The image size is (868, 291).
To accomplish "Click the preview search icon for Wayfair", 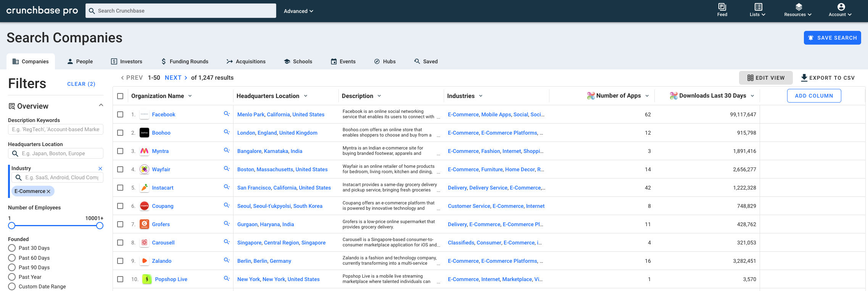I will coord(227,169).
